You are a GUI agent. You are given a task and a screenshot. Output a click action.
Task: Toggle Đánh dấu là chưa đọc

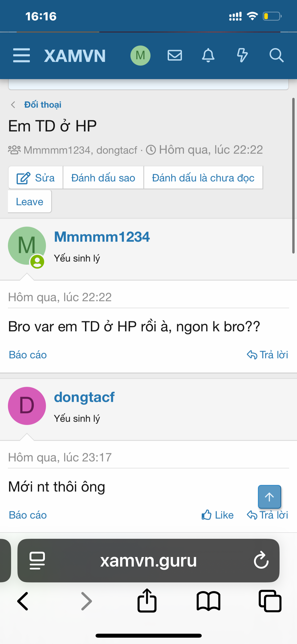tap(203, 178)
